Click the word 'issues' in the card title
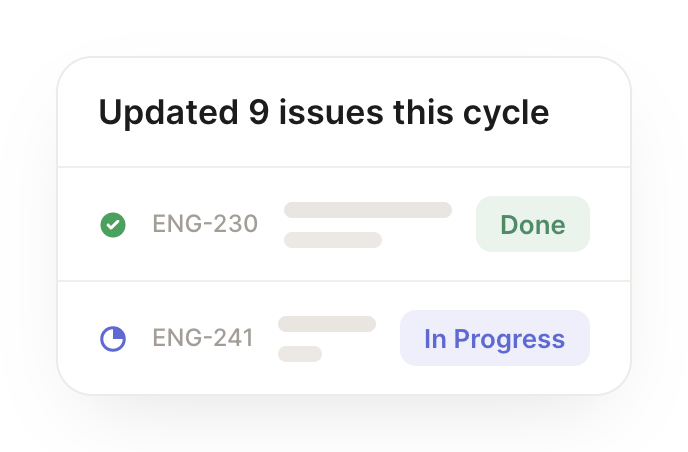Image resolution: width=688 pixels, height=452 pixels. tap(331, 112)
